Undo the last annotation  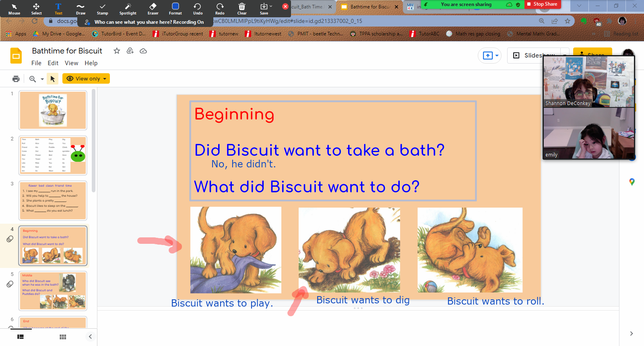198,9
